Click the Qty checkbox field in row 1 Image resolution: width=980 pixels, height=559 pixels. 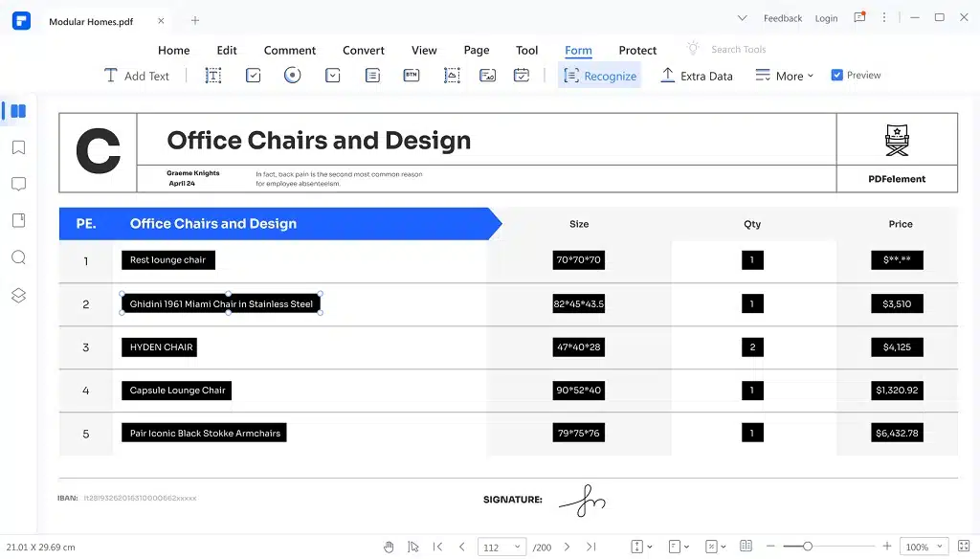point(752,260)
